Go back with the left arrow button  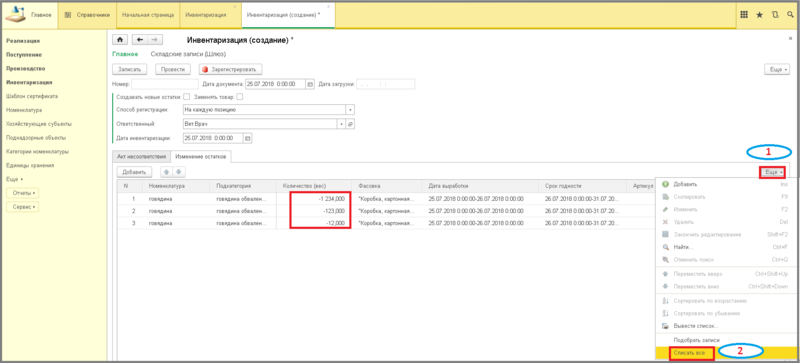140,40
